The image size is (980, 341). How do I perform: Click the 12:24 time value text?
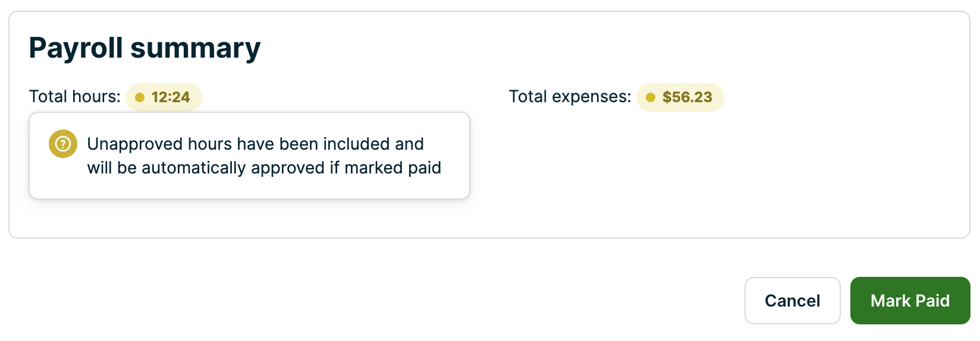point(171,97)
